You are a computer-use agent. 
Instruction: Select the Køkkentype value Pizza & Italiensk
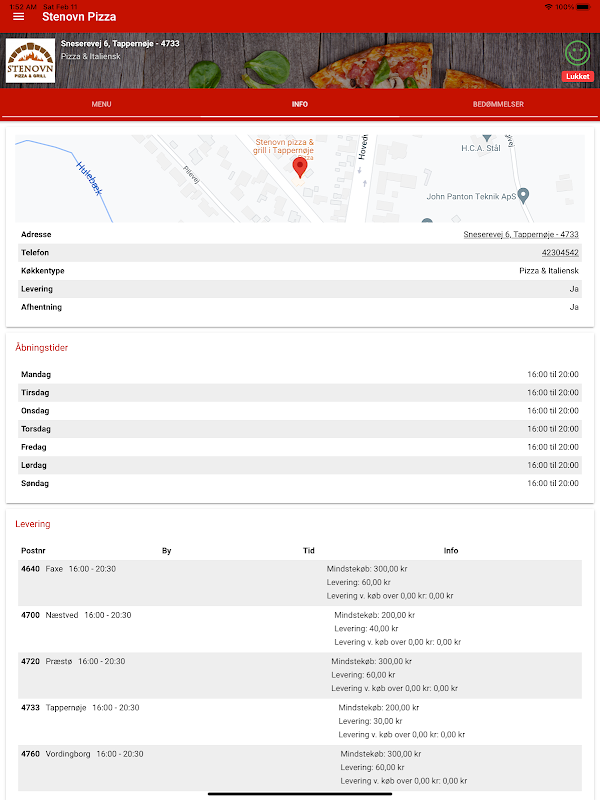[549, 271]
